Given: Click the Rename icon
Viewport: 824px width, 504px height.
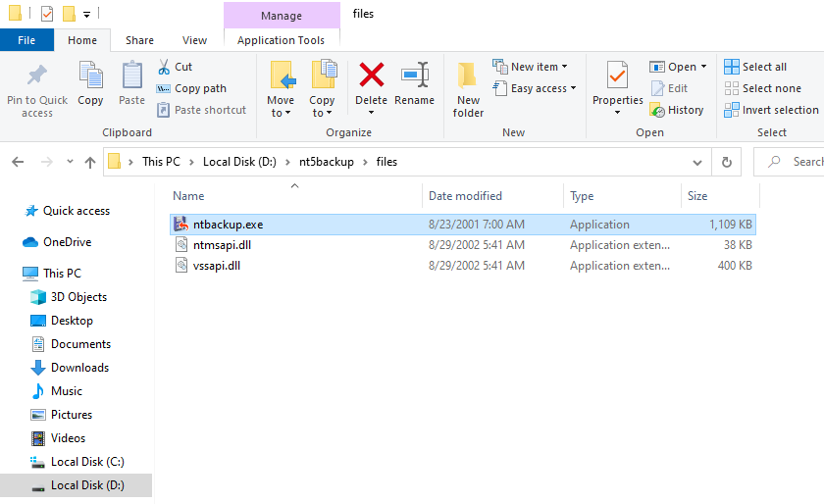Looking at the screenshot, I should (415, 75).
